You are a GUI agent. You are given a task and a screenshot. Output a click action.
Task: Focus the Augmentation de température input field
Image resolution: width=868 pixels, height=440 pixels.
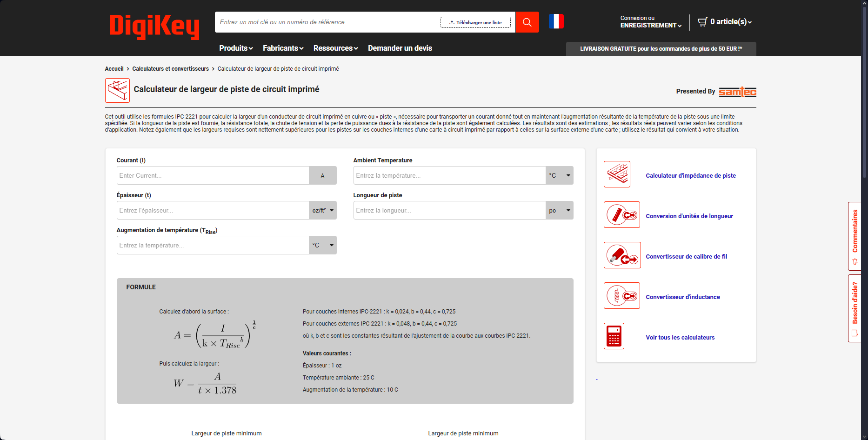[213, 245]
